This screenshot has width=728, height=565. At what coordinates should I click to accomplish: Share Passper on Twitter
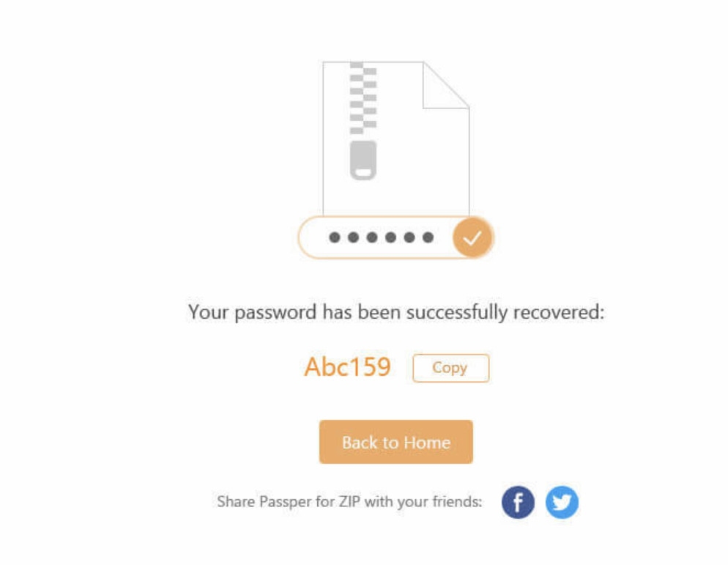click(562, 502)
